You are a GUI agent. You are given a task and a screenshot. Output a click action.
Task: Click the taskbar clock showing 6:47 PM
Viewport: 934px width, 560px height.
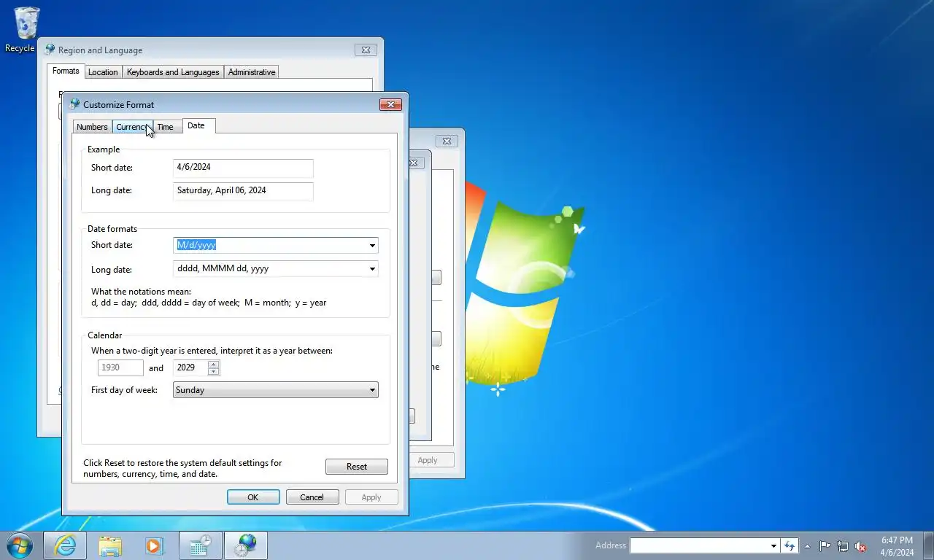click(x=897, y=546)
